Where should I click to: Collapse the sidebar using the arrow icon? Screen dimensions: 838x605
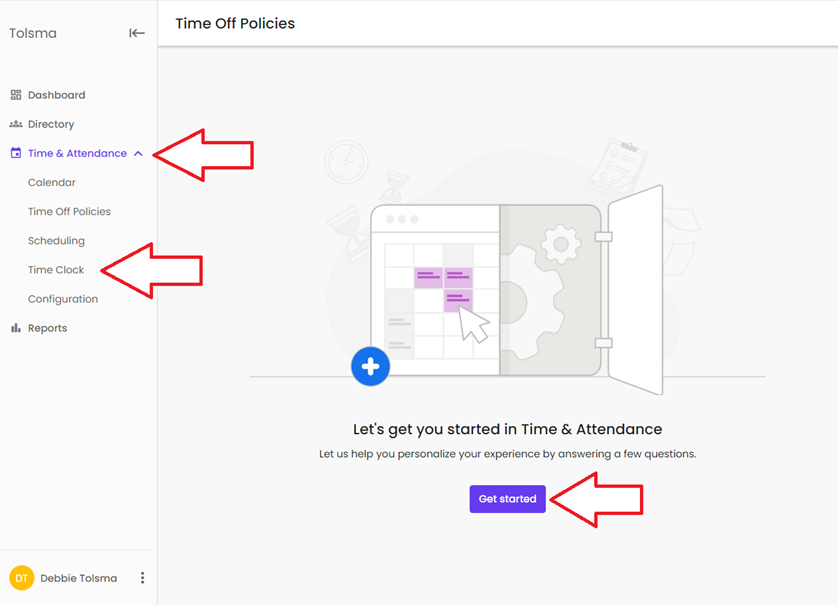[137, 33]
